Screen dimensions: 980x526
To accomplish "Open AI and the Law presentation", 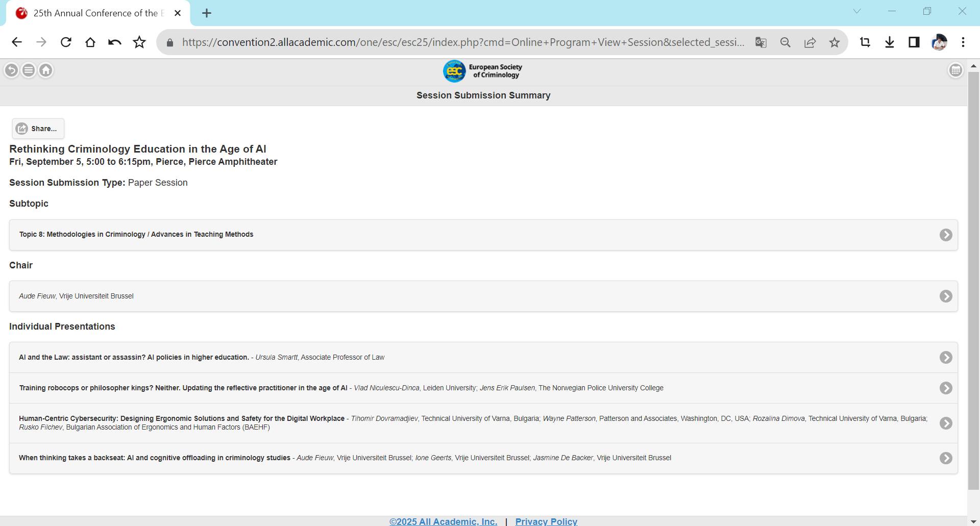I will click(x=946, y=358).
